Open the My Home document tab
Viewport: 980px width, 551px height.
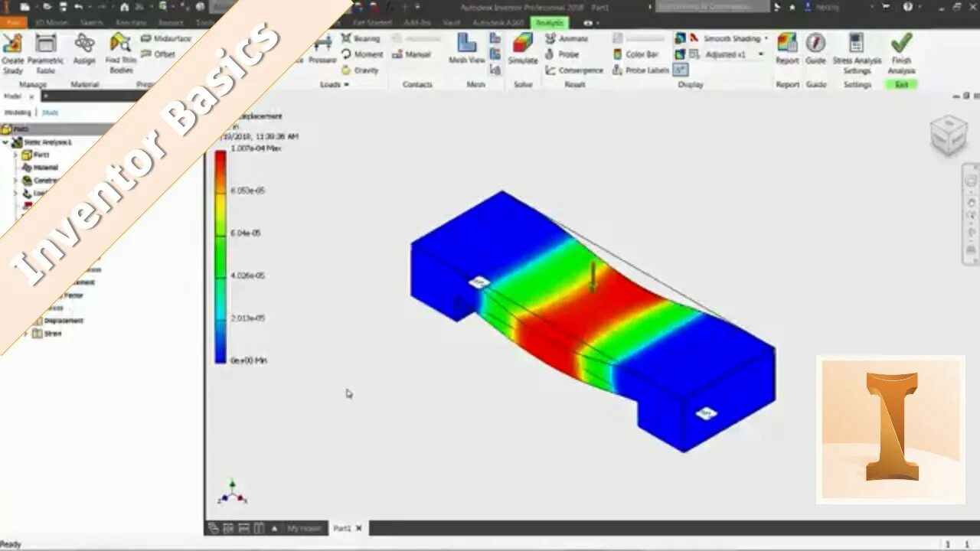pyautogui.click(x=304, y=528)
